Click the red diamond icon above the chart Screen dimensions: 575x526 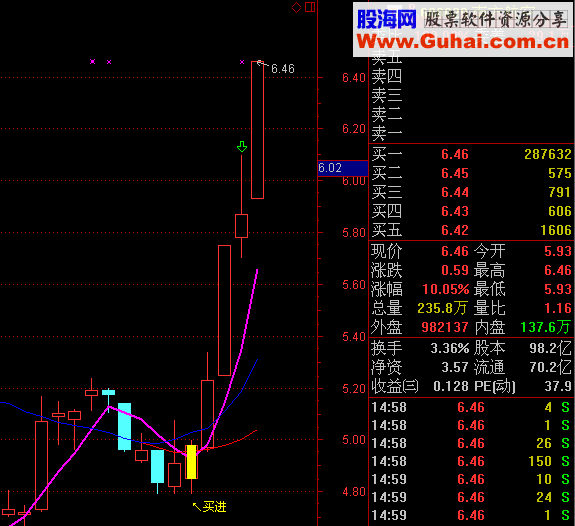point(296,7)
